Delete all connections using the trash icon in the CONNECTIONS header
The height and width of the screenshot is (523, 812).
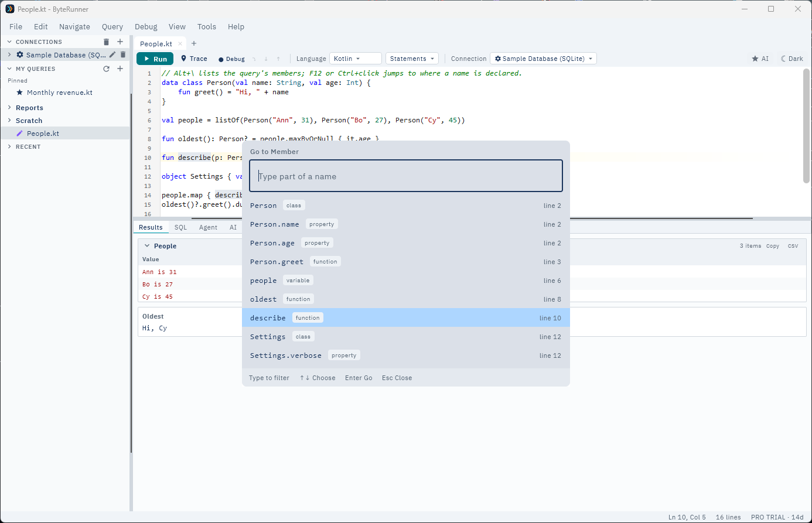(106, 42)
